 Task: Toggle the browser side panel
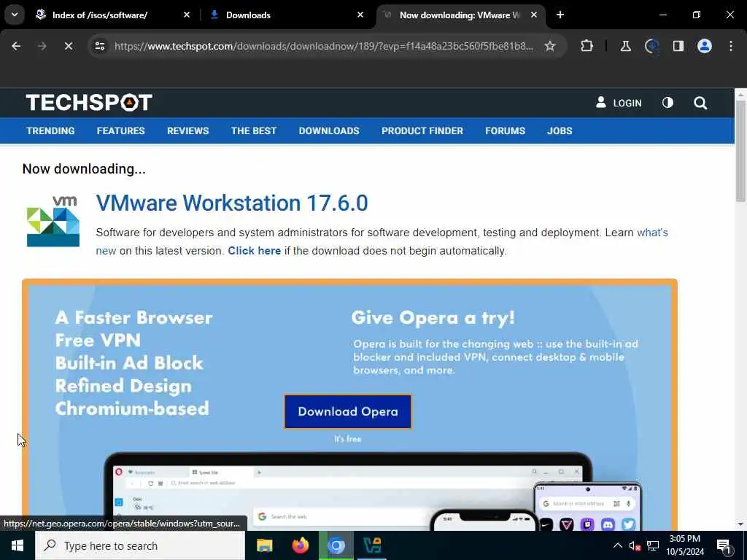click(x=678, y=46)
